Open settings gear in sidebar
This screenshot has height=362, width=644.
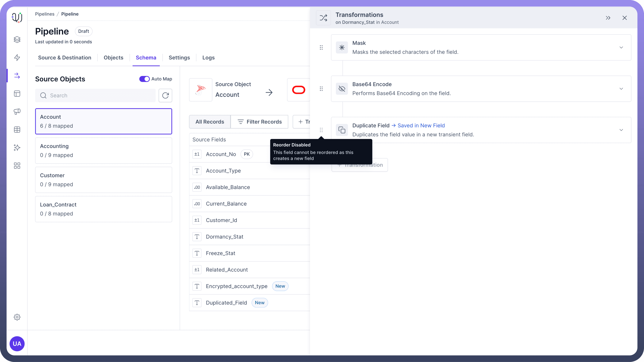(17, 317)
